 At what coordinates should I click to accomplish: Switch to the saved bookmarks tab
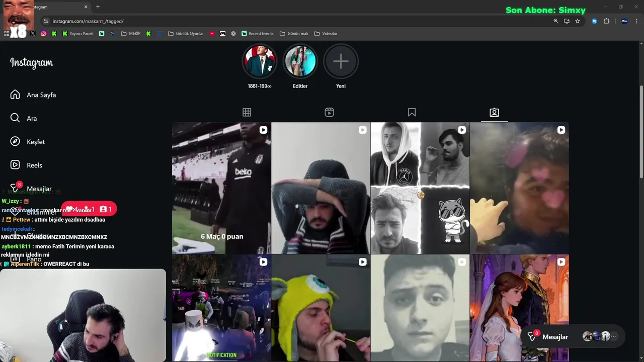click(412, 112)
